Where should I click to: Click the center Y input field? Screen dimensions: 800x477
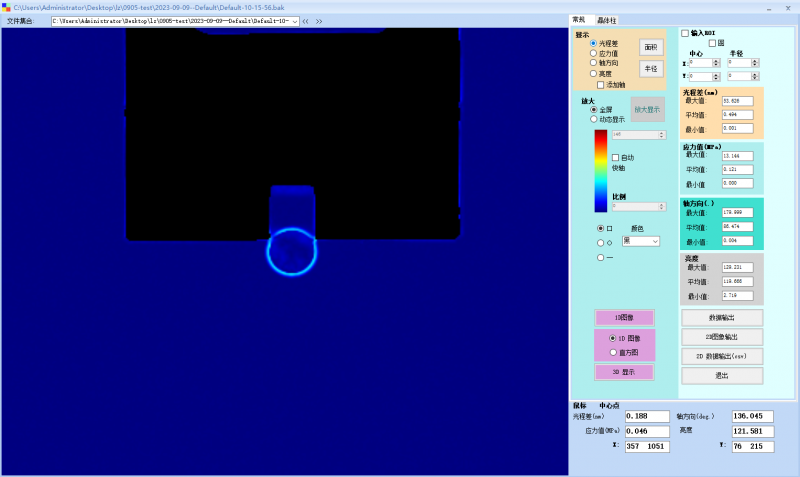pos(701,77)
